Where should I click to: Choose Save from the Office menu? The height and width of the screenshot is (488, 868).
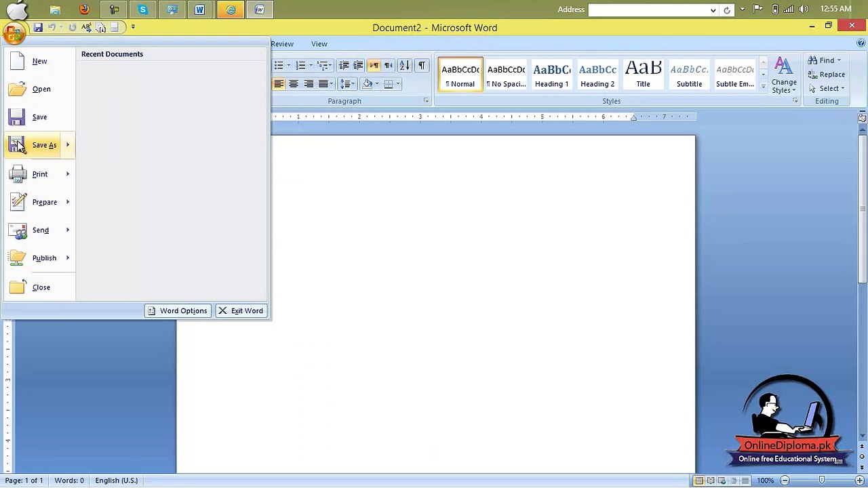[39, 117]
